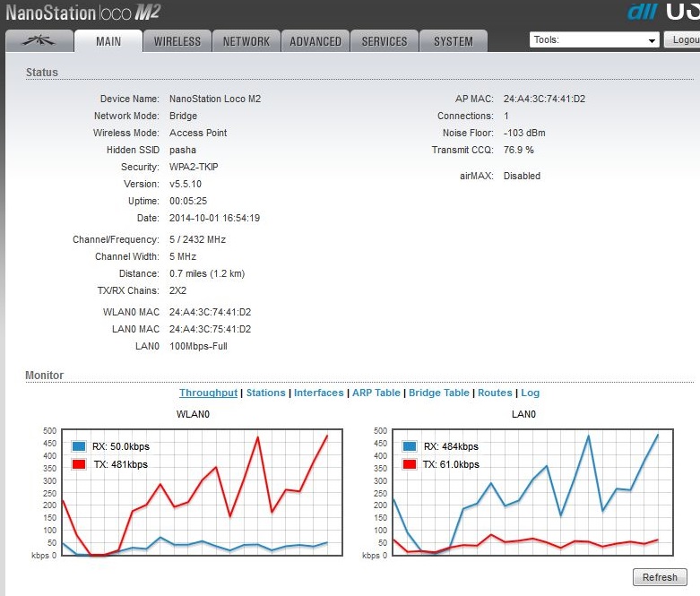Click the Connections value 1

coord(506,116)
